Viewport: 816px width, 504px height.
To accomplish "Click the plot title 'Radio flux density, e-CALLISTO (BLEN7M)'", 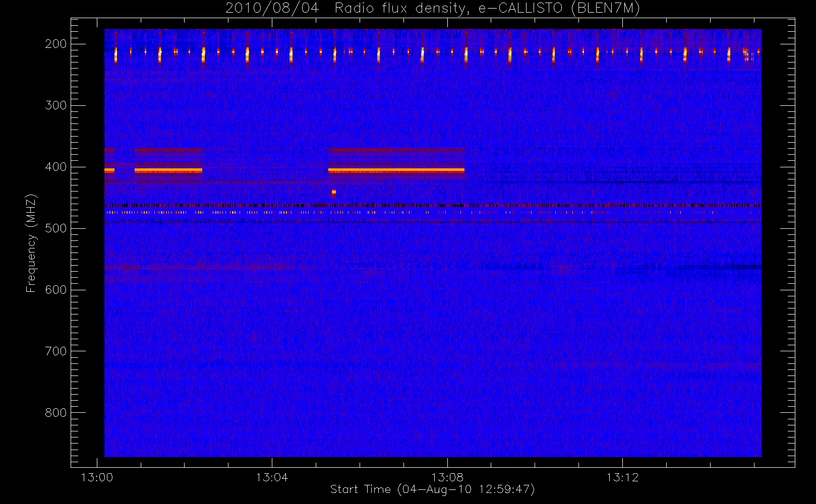I will 487,9.
